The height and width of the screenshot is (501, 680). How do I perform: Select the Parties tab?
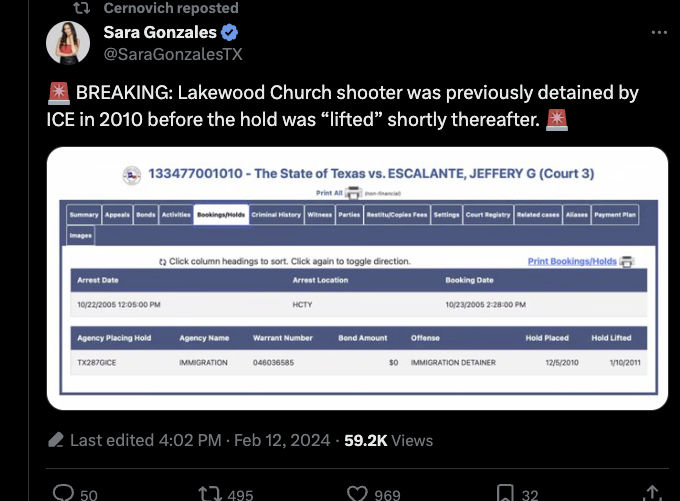pos(349,215)
